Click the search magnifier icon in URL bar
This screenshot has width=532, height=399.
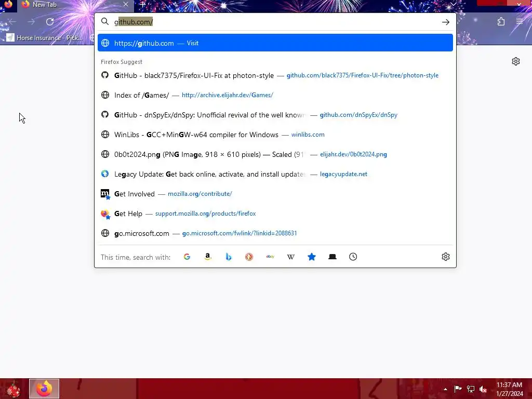[105, 22]
